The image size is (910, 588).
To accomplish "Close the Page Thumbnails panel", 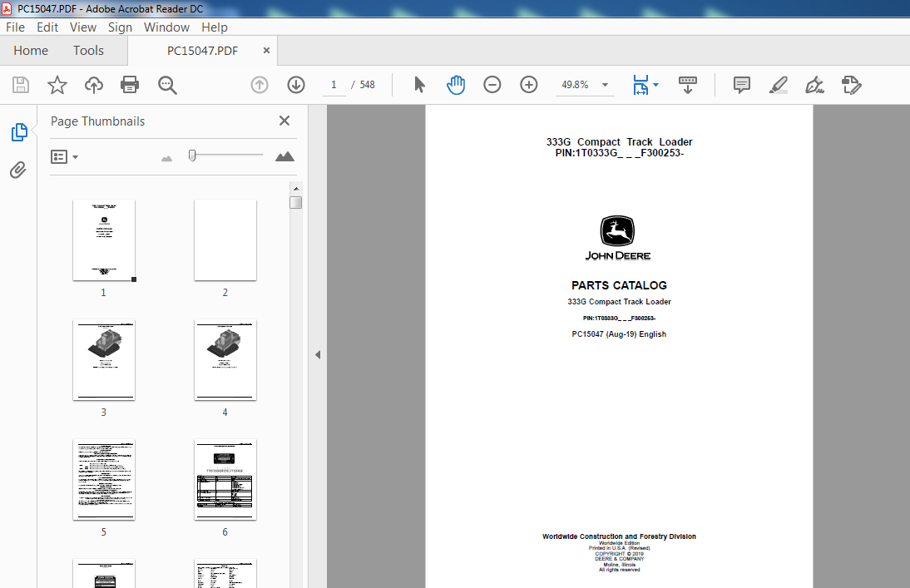I will click(284, 121).
